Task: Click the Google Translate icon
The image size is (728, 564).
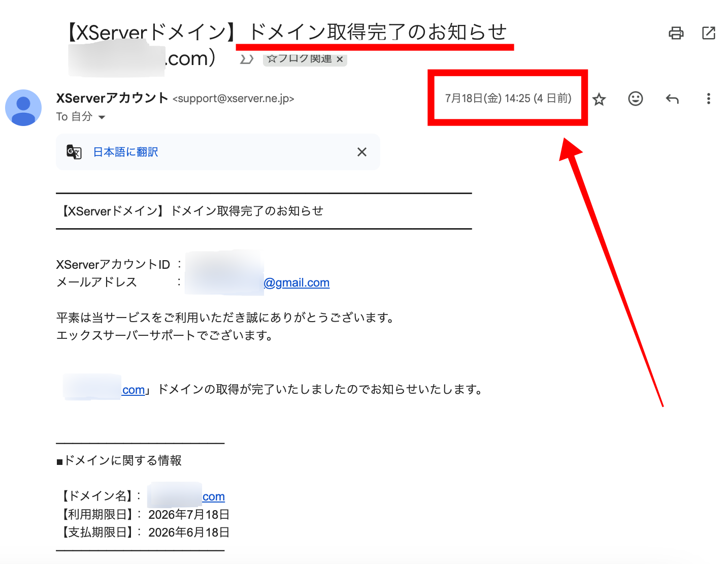Action: (74, 152)
